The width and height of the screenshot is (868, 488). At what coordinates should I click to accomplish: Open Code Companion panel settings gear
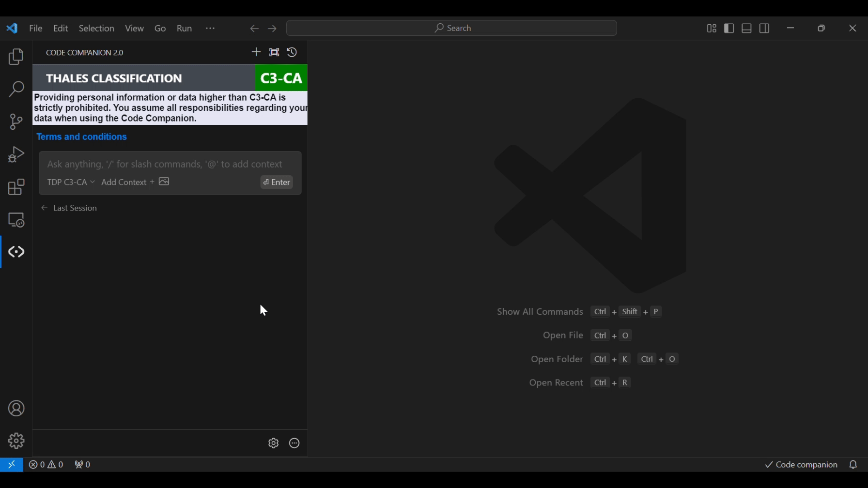[x=273, y=443]
